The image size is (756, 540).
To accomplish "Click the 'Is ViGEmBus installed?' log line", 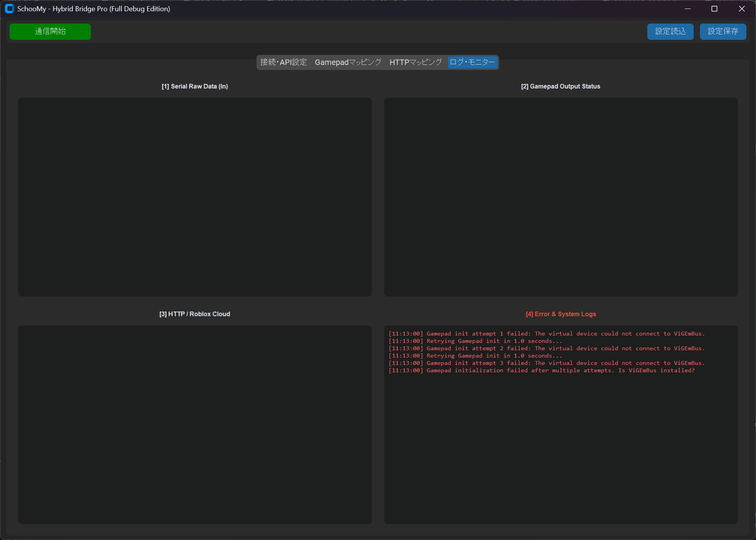I will (x=542, y=370).
